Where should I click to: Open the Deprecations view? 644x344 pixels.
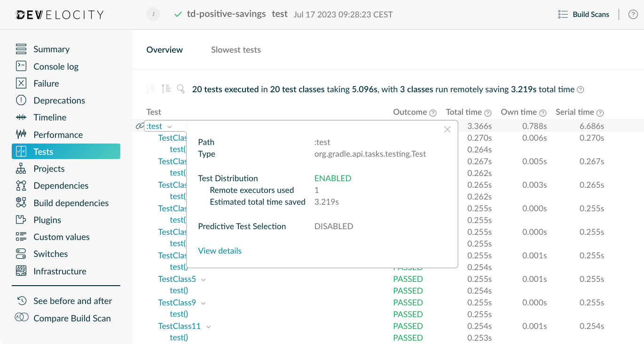pos(59,100)
